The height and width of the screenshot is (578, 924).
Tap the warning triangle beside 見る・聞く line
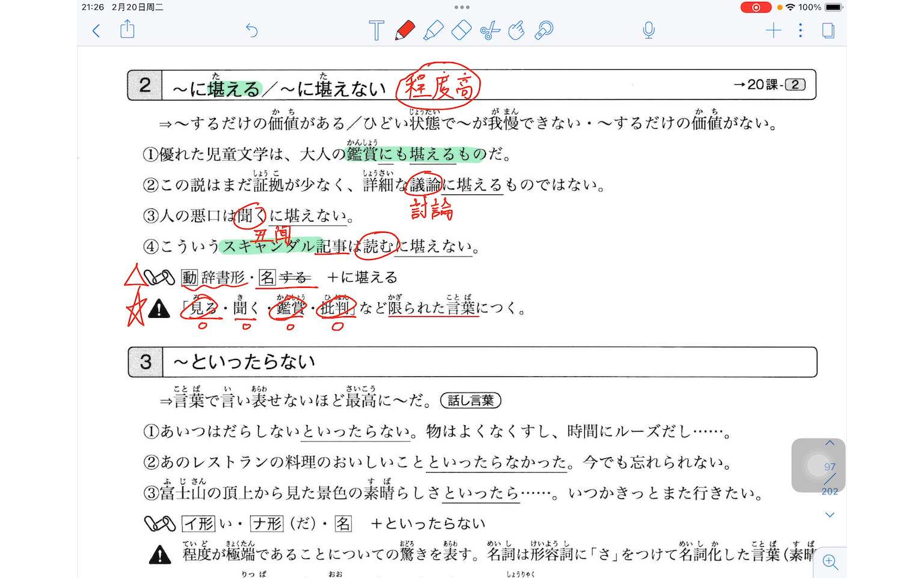pos(159,309)
